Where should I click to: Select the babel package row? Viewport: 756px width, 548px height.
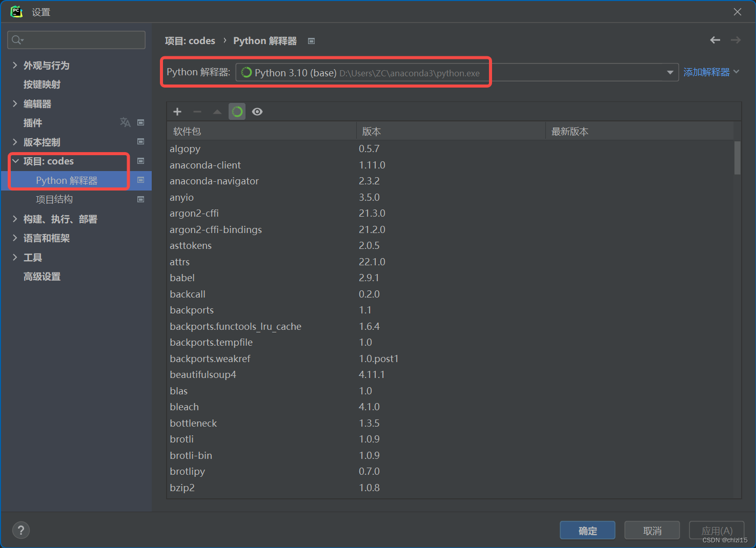click(450, 278)
